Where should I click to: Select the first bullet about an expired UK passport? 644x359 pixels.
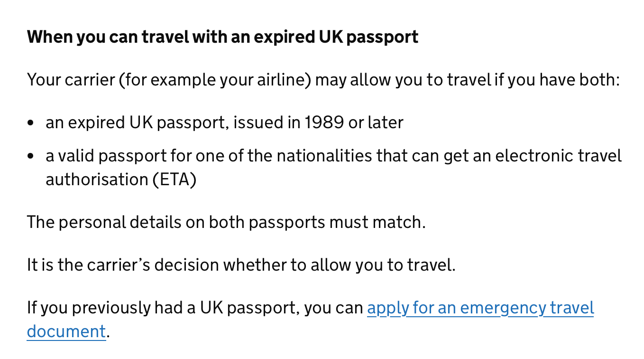(224, 123)
